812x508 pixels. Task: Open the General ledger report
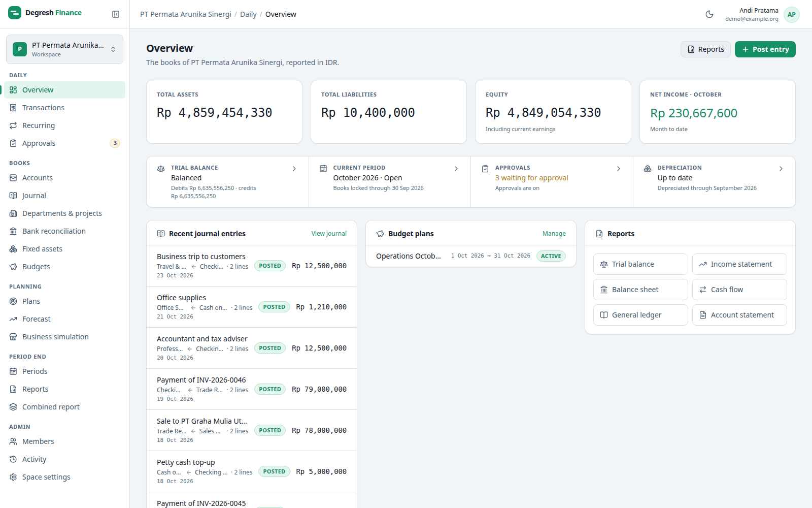tap(640, 315)
